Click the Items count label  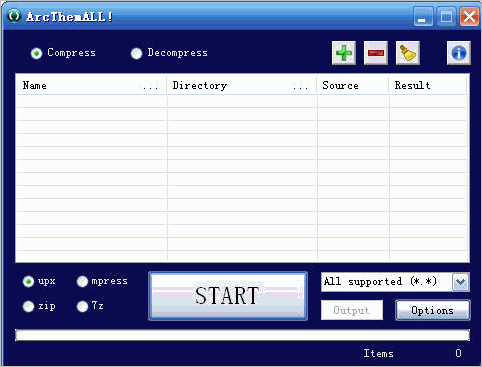[378, 353]
